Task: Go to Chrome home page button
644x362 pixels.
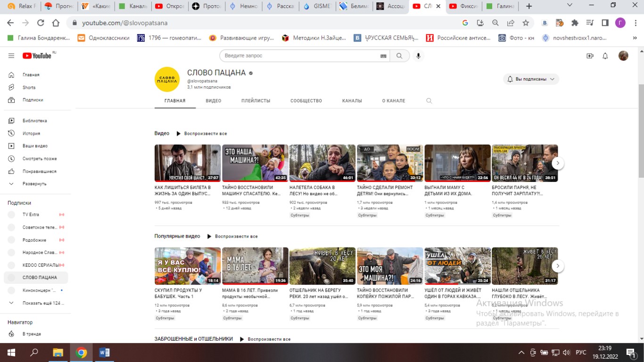Action: click(56, 23)
